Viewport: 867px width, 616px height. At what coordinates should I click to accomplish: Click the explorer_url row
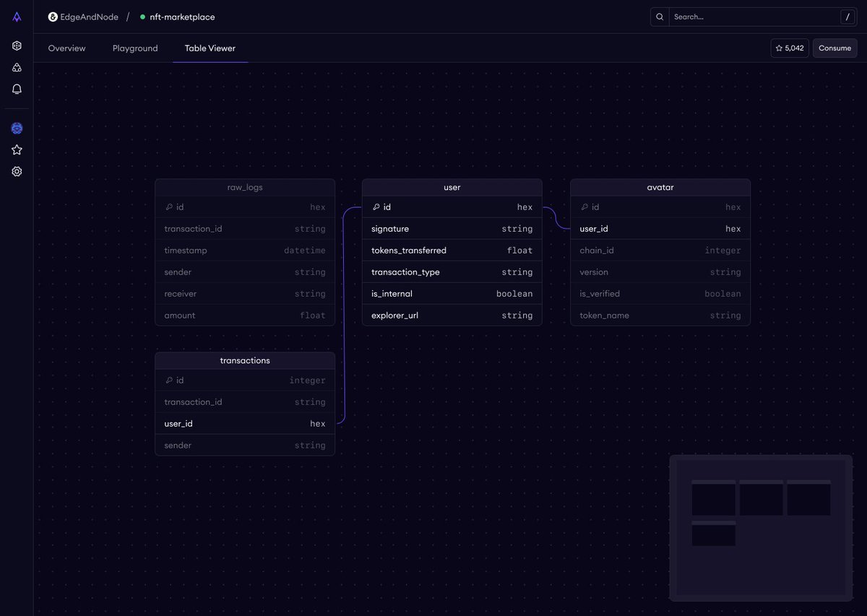(x=452, y=316)
